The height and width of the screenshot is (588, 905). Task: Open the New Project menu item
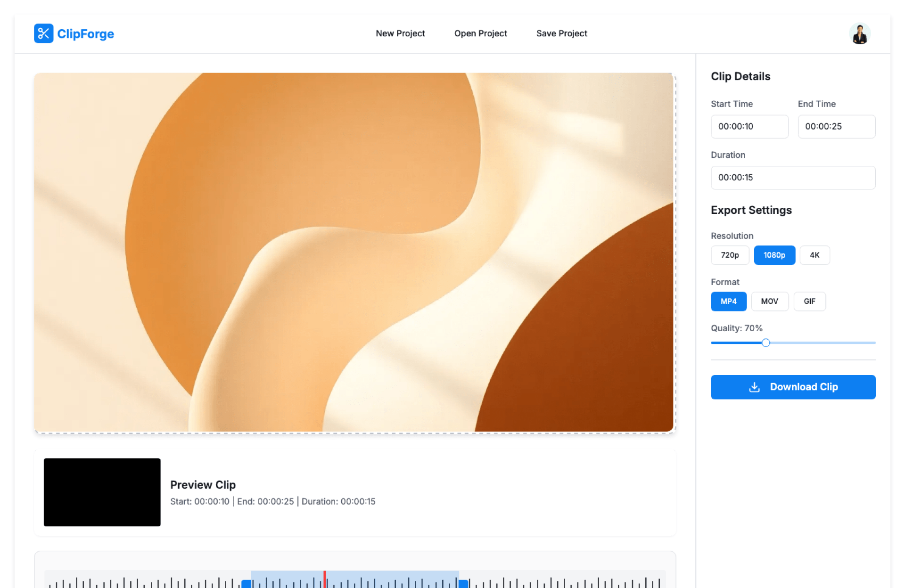pos(400,33)
